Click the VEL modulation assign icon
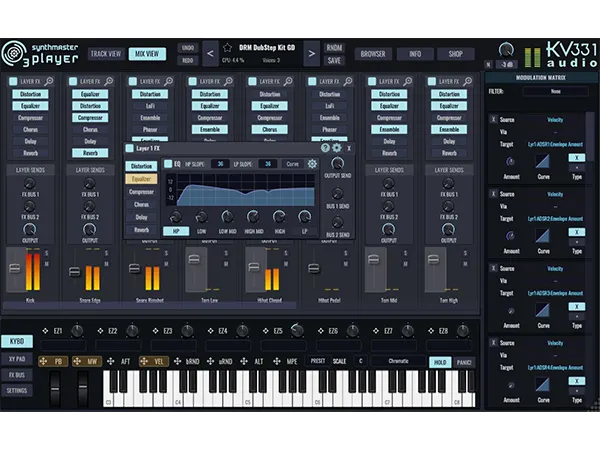This screenshot has width=600, height=450. [x=144, y=361]
